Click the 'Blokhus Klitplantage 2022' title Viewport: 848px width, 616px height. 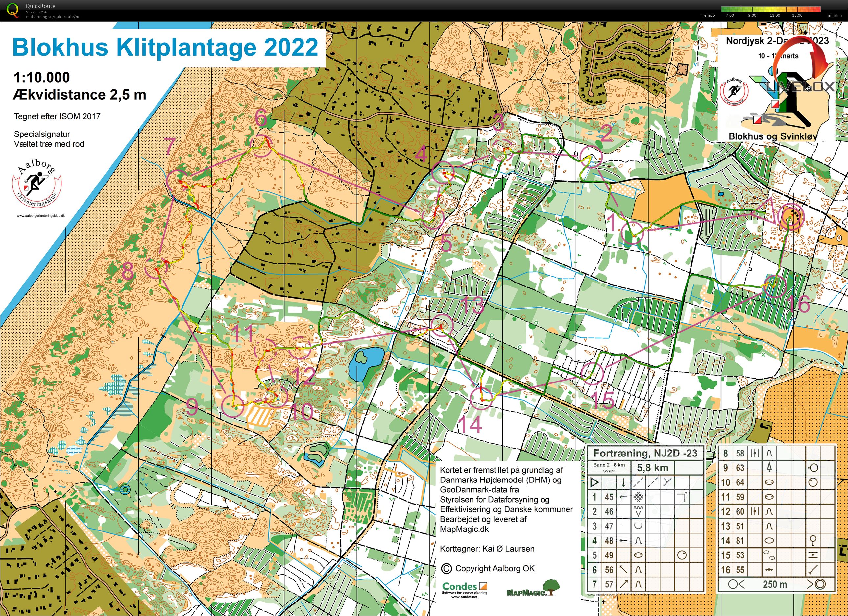click(165, 47)
